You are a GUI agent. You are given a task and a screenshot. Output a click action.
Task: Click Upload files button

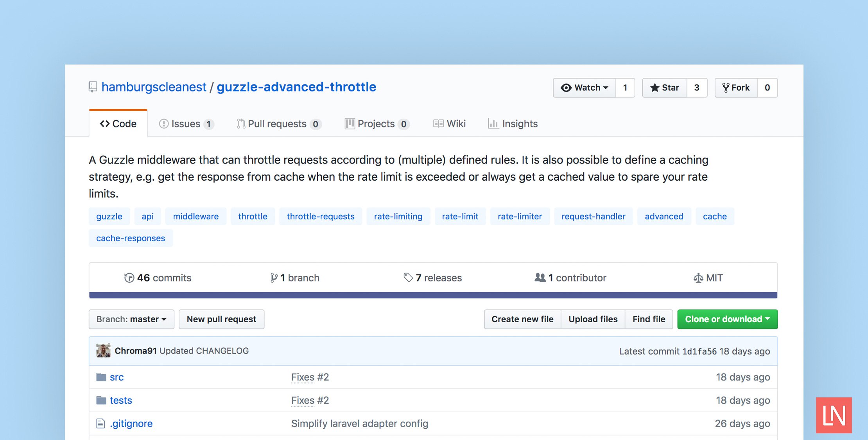pos(593,319)
